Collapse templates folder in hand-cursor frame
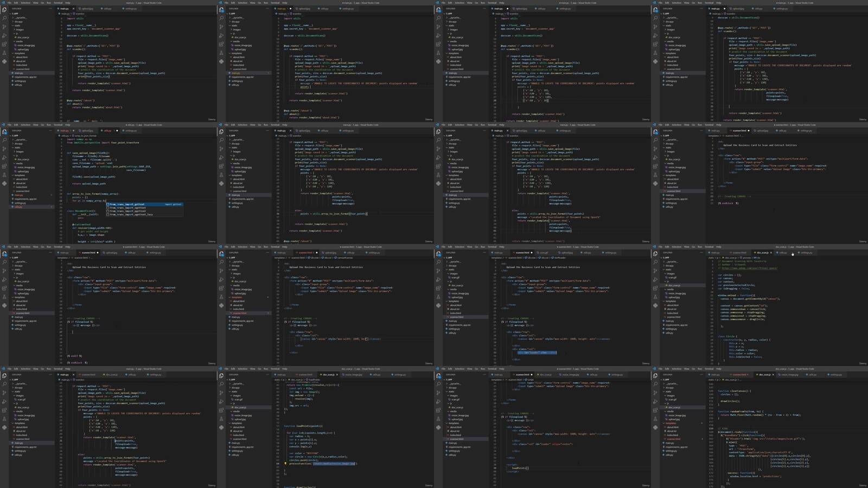 671,301
